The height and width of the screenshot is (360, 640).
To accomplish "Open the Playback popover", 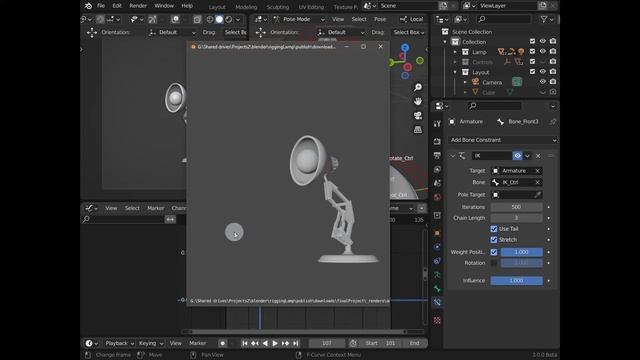I will coord(119,343).
